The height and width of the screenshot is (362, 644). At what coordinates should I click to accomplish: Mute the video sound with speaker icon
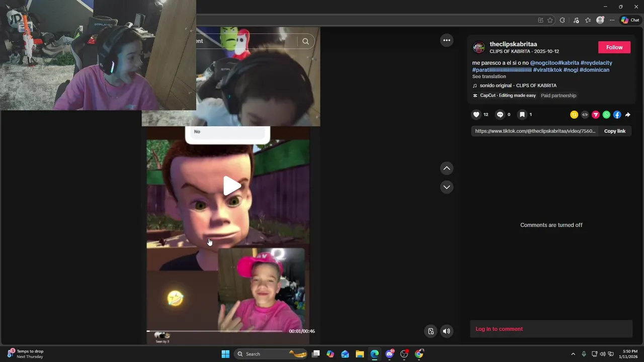446,331
